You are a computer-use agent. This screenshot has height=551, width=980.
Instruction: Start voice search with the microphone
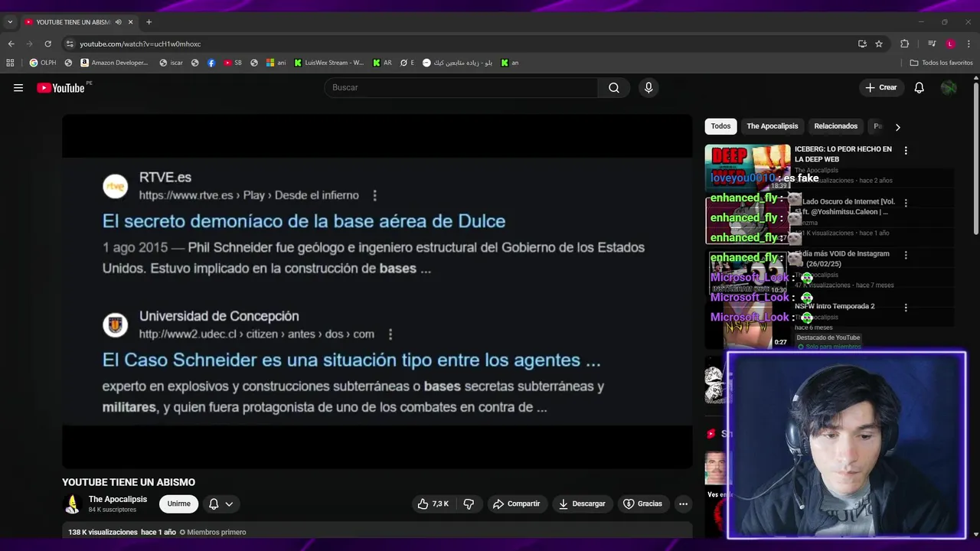[x=648, y=87]
